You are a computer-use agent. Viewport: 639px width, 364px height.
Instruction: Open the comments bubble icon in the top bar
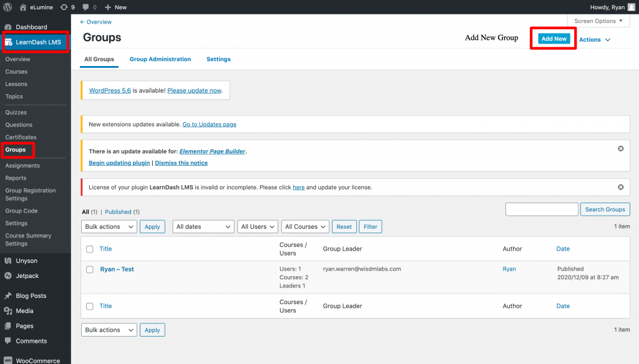click(85, 7)
